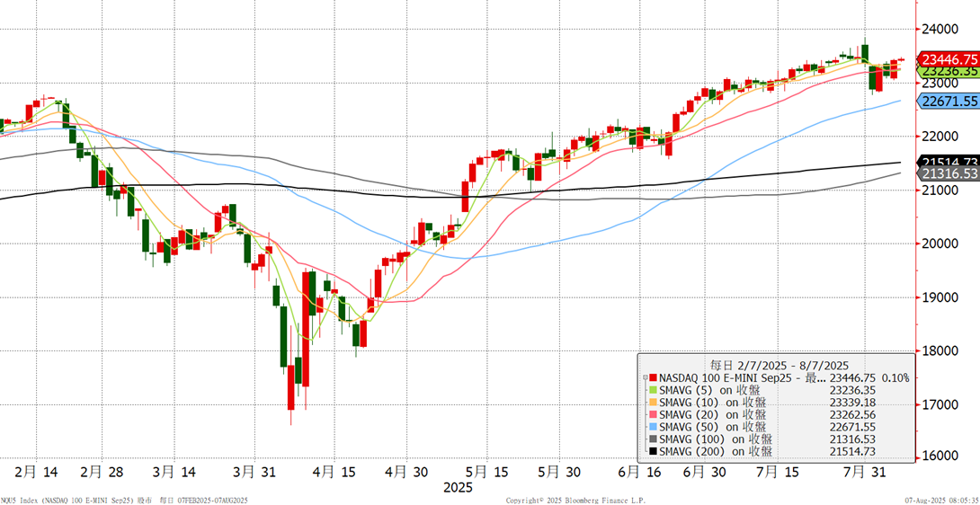The width and height of the screenshot is (980, 505).
Task: Click the 22000 price axis label
Action: click(x=941, y=137)
